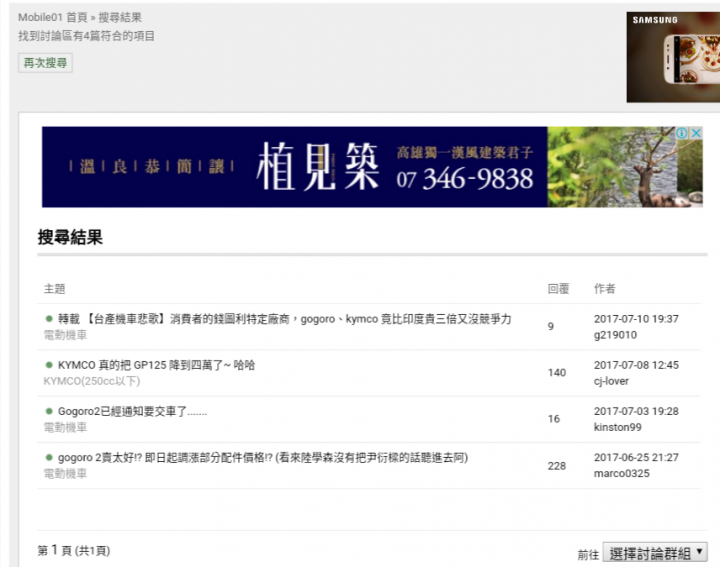Screen dimensions: 720x567
Task: Click the green dot beside 轉載 thread
Action: 49,319
